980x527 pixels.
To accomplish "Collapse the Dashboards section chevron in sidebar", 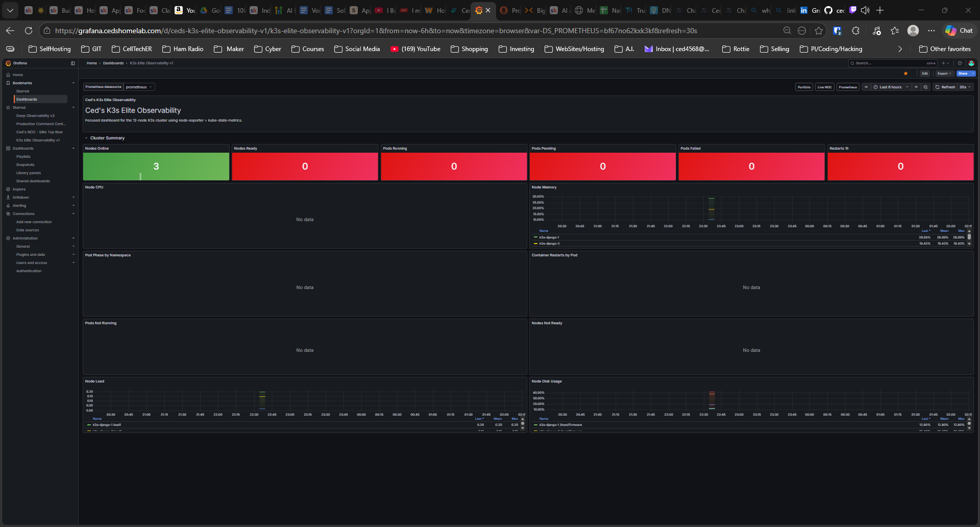I will coord(73,148).
